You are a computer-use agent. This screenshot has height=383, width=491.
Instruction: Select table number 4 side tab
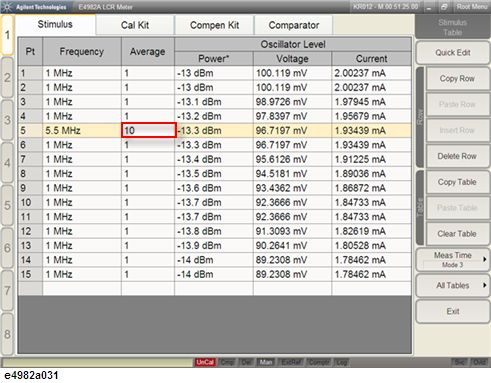tap(7, 163)
